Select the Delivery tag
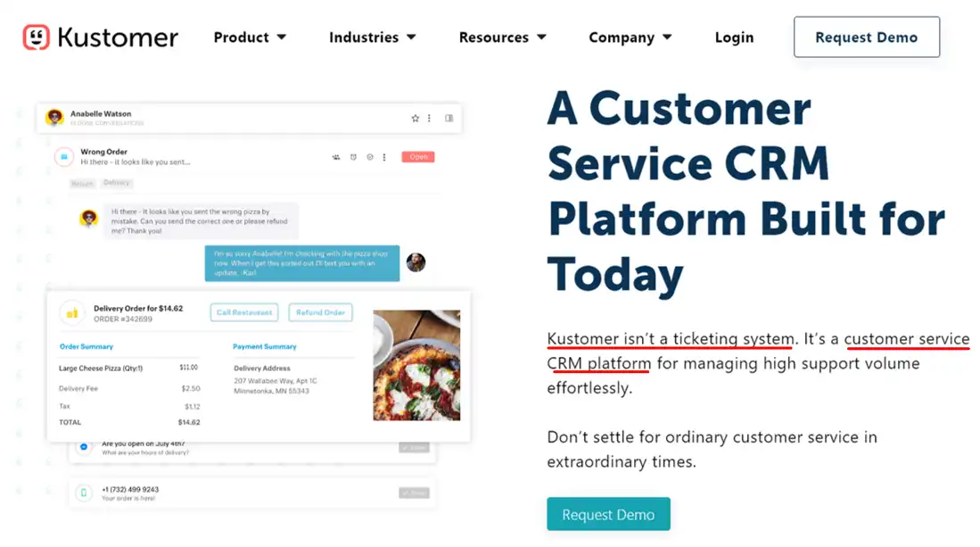 (117, 183)
